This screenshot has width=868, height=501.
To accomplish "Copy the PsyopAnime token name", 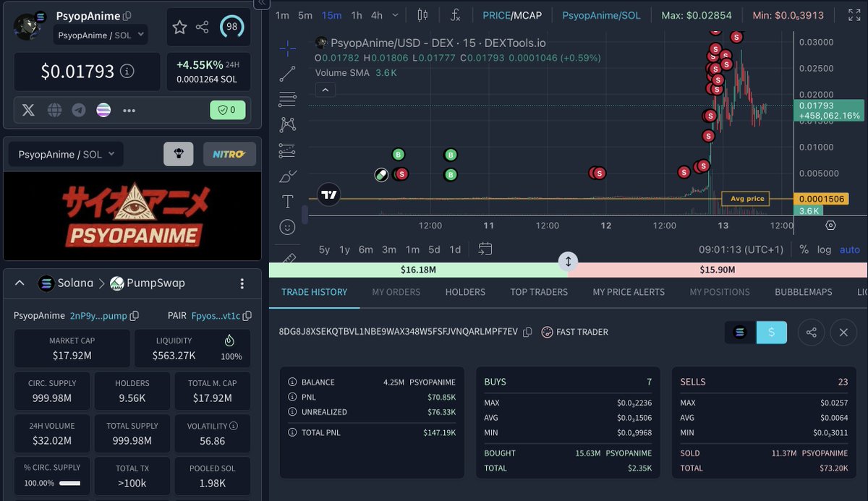I will (x=127, y=16).
